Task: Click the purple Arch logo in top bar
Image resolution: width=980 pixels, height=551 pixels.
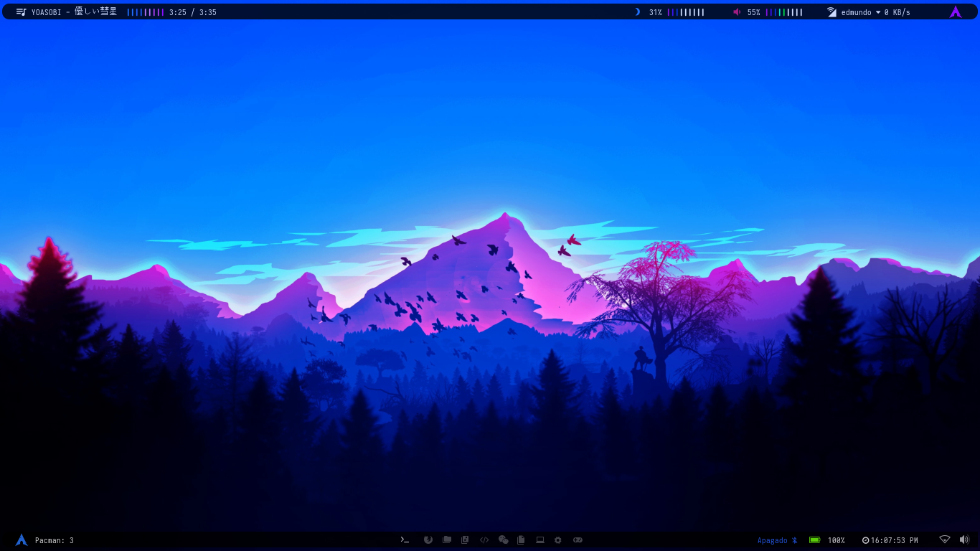Action: pos(956,11)
